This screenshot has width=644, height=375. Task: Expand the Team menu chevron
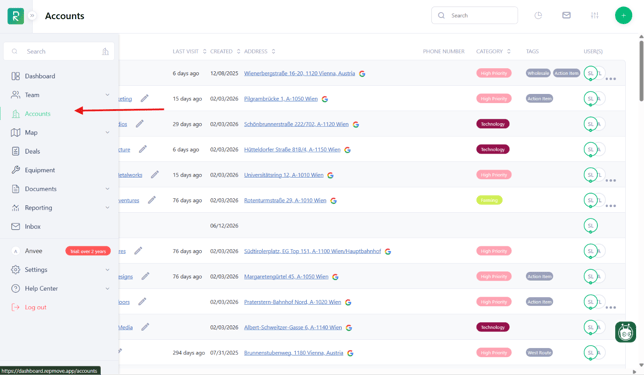pos(107,95)
